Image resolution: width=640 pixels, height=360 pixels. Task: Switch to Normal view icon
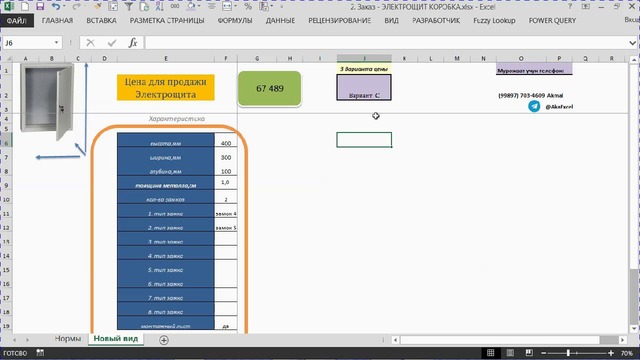pos(491,353)
